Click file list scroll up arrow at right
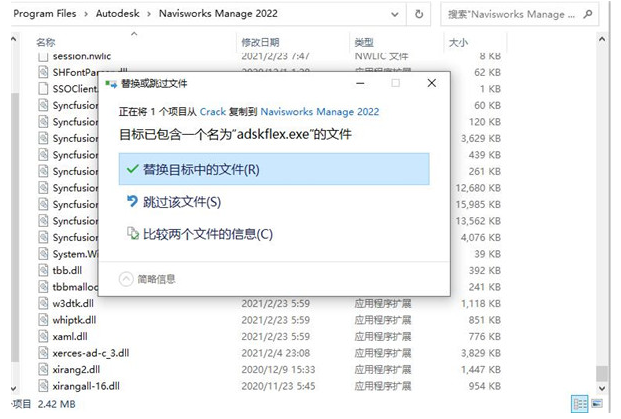Viewport: 621px width, 419px height. [602, 39]
